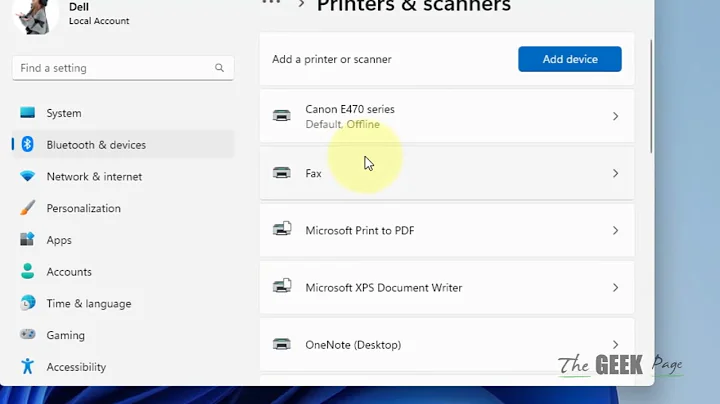Click the Microsoft Print to PDF printer icon

282,229
